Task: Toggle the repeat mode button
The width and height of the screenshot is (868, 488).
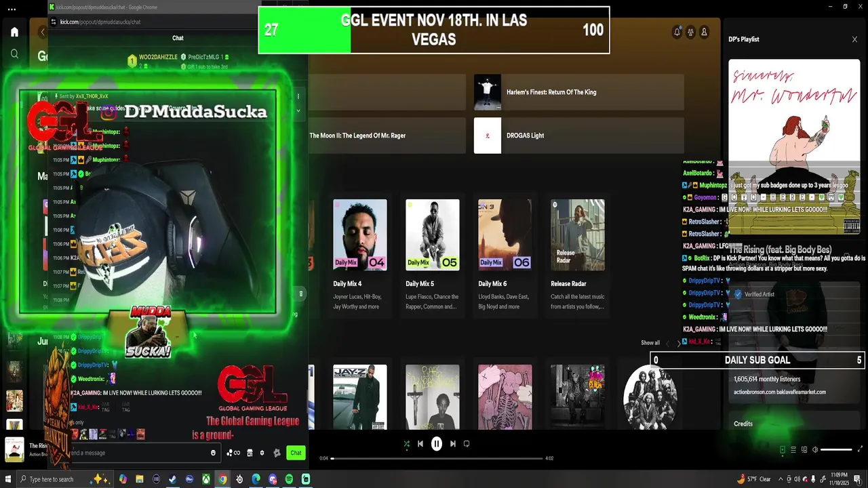Action: (467, 444)
